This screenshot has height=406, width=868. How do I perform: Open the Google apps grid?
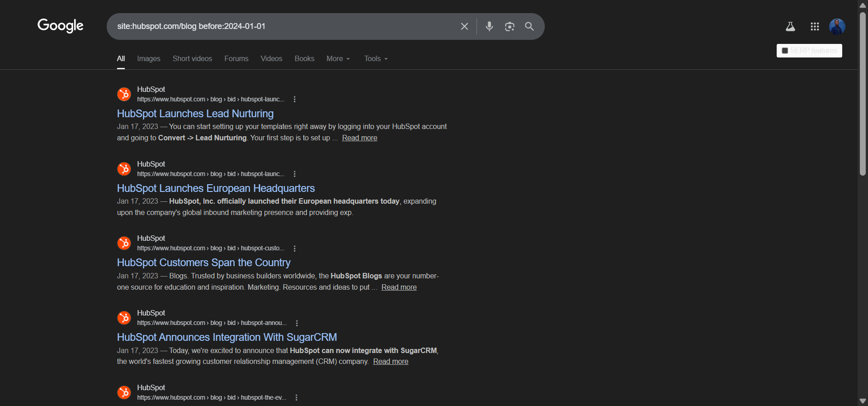815,26
